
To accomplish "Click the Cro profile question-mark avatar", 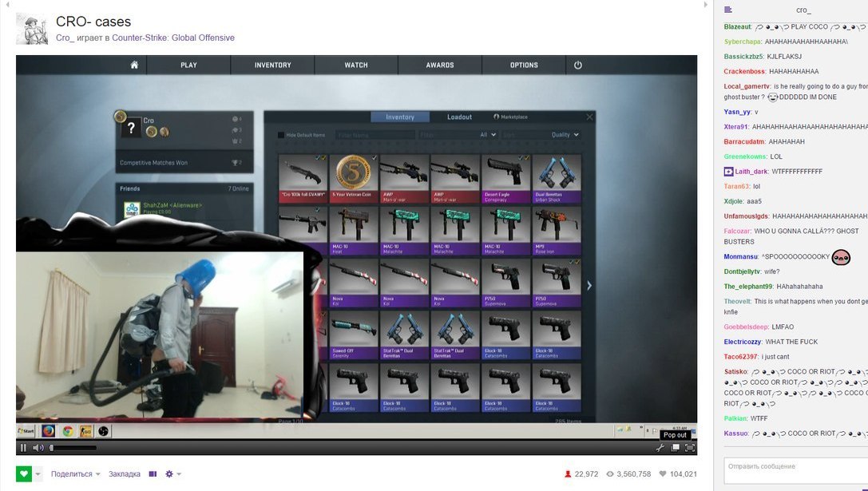I will [x=131, y=129].
